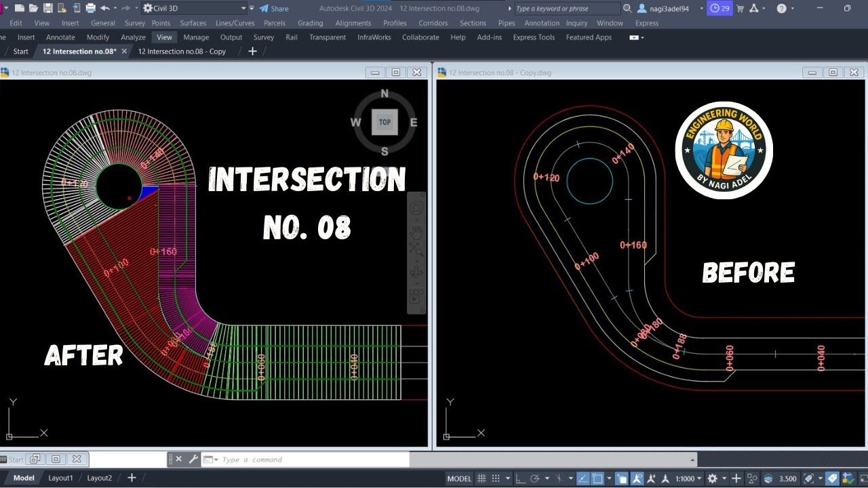Click the New drawing icon in quick access toolbar

pos(19,8)
